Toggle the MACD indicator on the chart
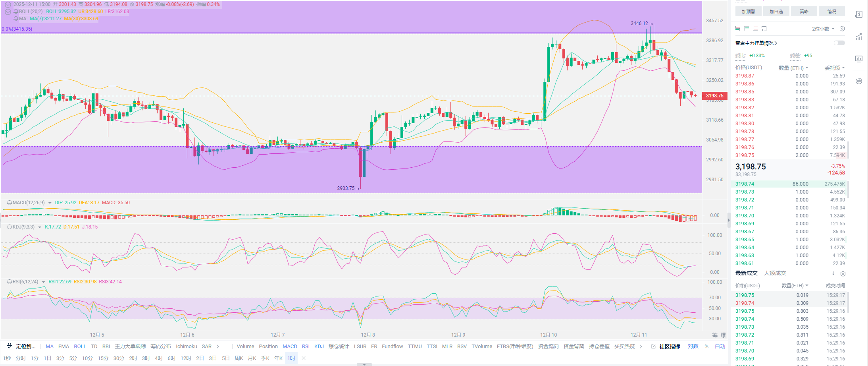The height and width of the screenshot is (366, 868). coord(290,347)
